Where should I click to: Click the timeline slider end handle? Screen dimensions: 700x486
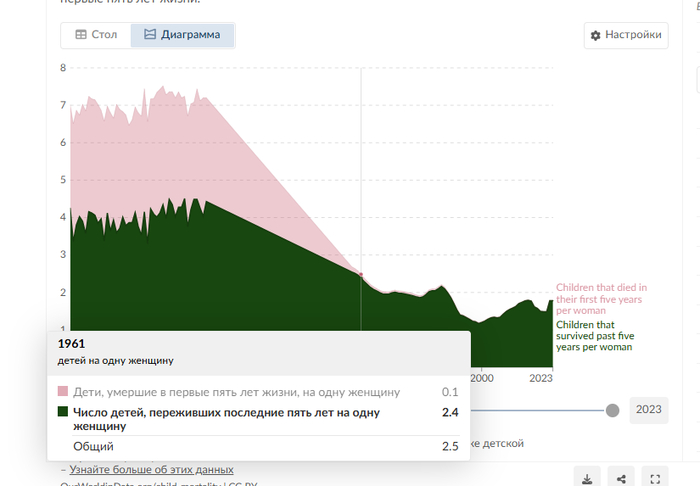[612, 410]
